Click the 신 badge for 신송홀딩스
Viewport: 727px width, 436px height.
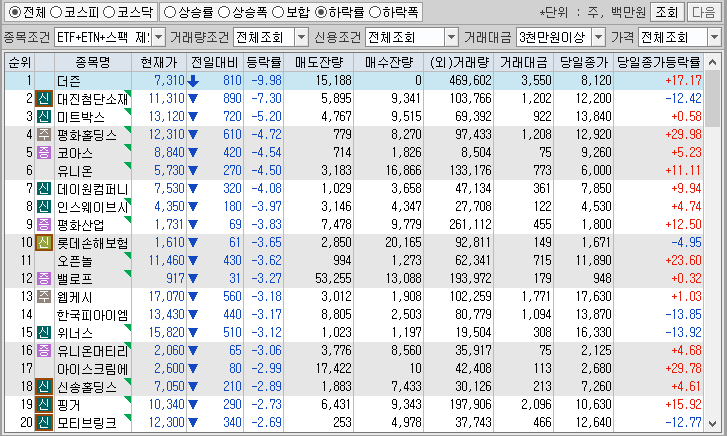coord(44,386)
